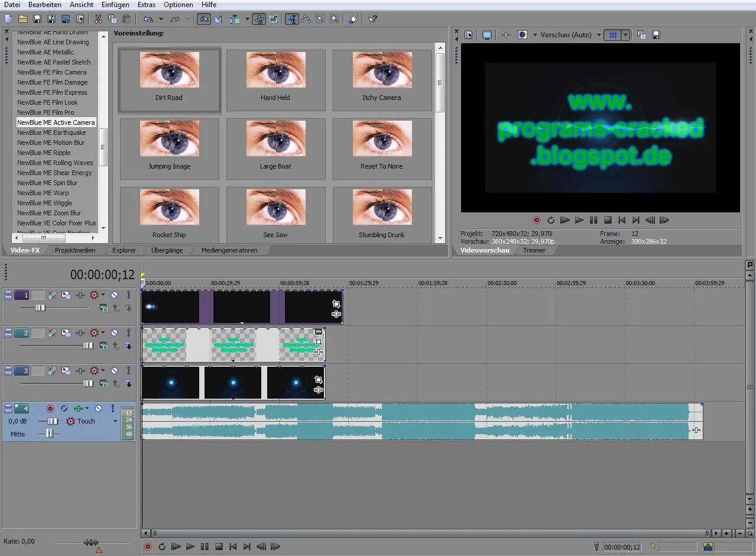Click the Record button in the timeline transport bar
The height and width of the screenshot is (556, 756).
coord(147,547)
